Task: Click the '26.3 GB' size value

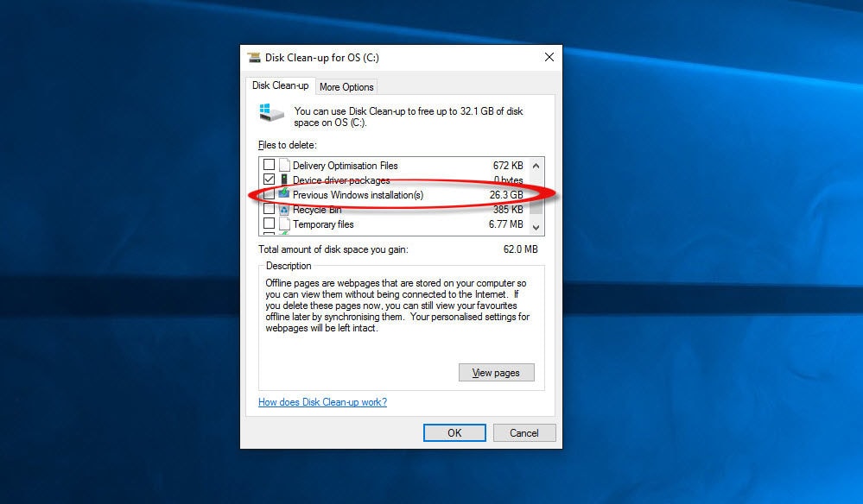Action: point(506,195)
